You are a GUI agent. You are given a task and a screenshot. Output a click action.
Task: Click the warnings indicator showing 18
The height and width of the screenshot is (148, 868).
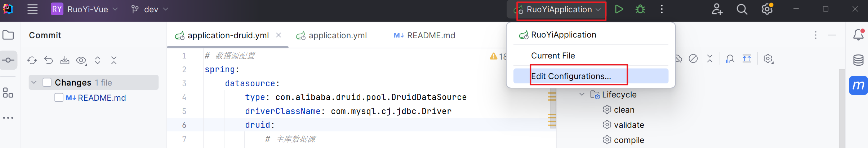click(x=498, y=56)
